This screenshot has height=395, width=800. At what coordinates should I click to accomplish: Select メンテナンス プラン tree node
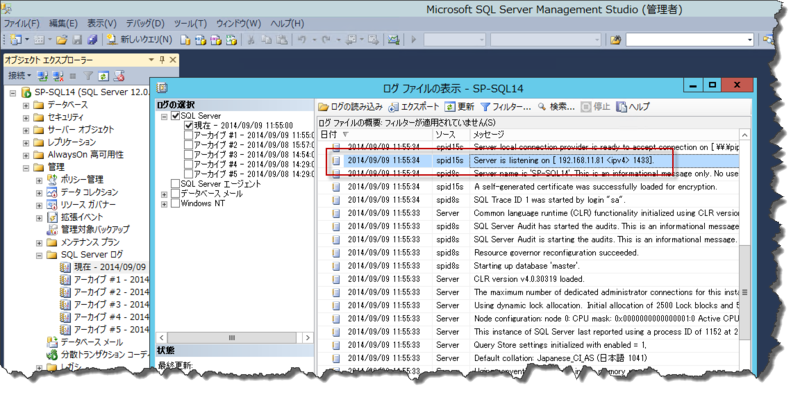click(90, 242)
